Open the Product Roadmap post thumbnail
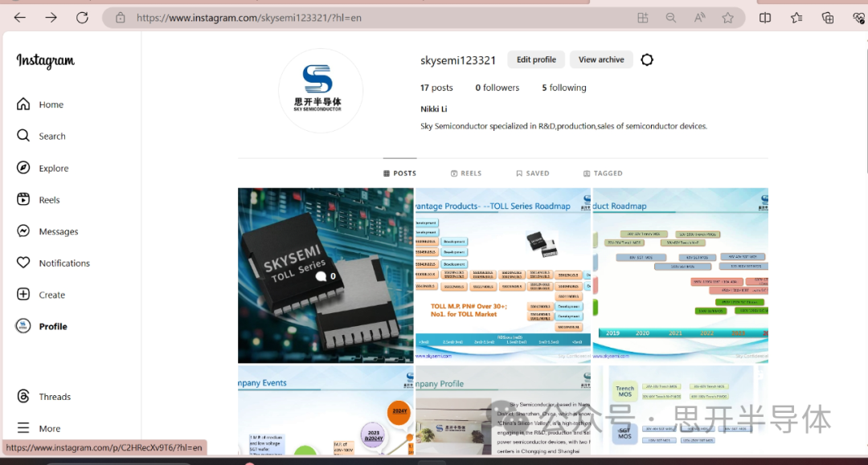Screen dimensions: 868x465 coord(681,275)
